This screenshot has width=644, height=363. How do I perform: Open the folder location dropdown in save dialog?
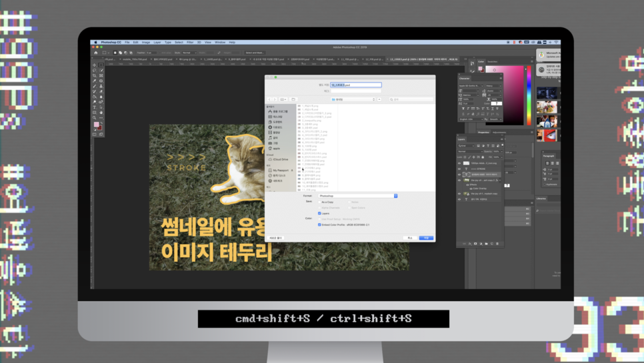(x=353, y=99)
